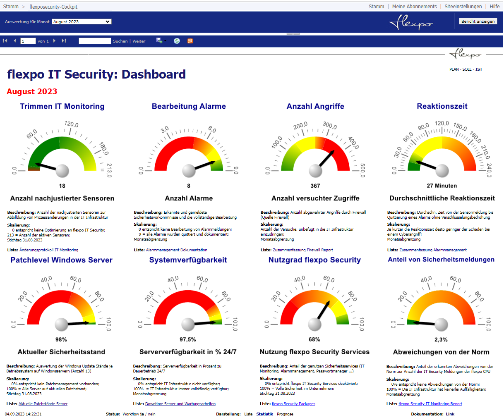Click the flexpo logo in blue header
504x420 pixels.
pos(411,22)
